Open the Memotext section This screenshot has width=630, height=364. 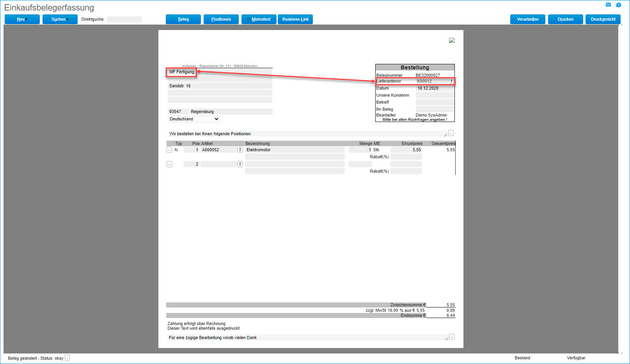coord(259,19)
